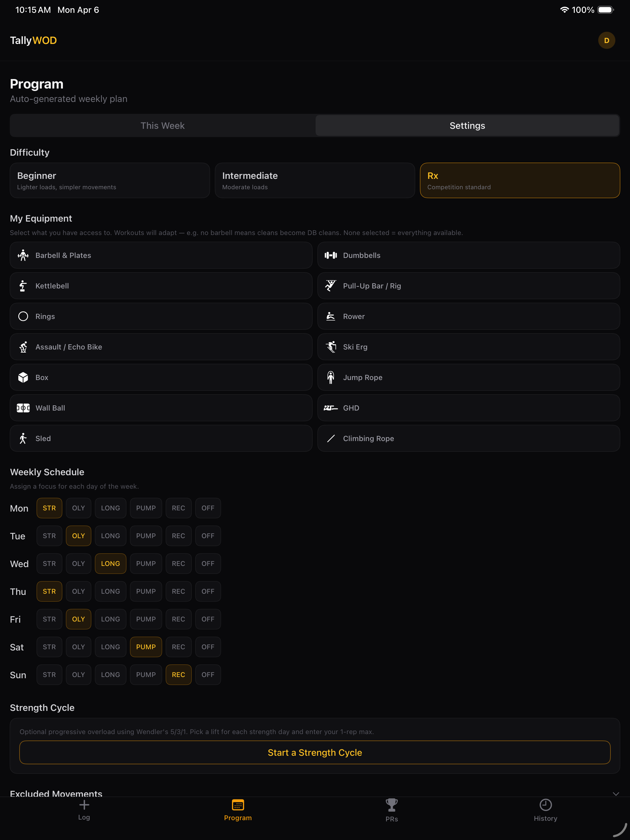
Task: Click the Strength Cycle heading
Action: point(42,708)
